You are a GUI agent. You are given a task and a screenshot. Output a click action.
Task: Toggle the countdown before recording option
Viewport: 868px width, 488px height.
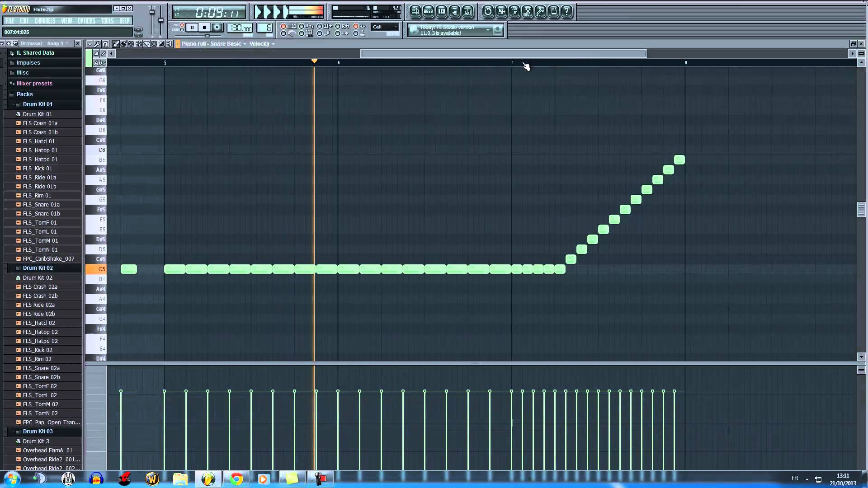pyautogui.click(x=302, y=26)
